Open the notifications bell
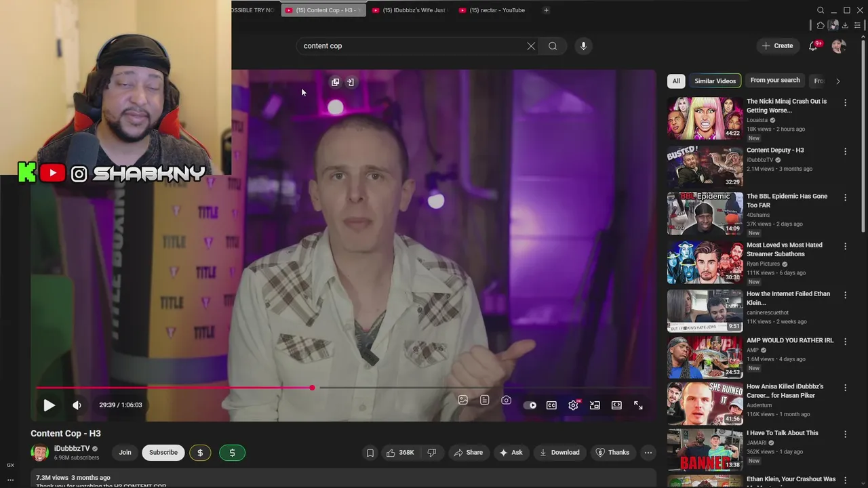 [813, 46]
